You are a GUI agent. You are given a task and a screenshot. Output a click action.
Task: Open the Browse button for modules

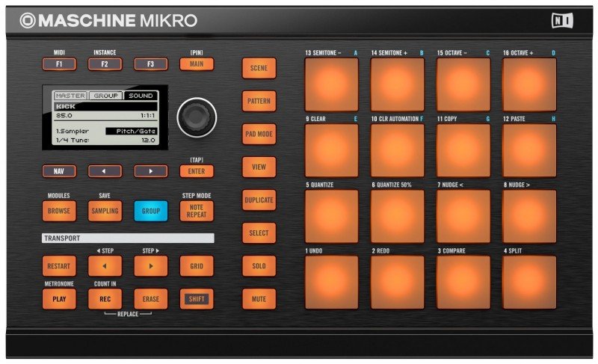tap(59, 212)
